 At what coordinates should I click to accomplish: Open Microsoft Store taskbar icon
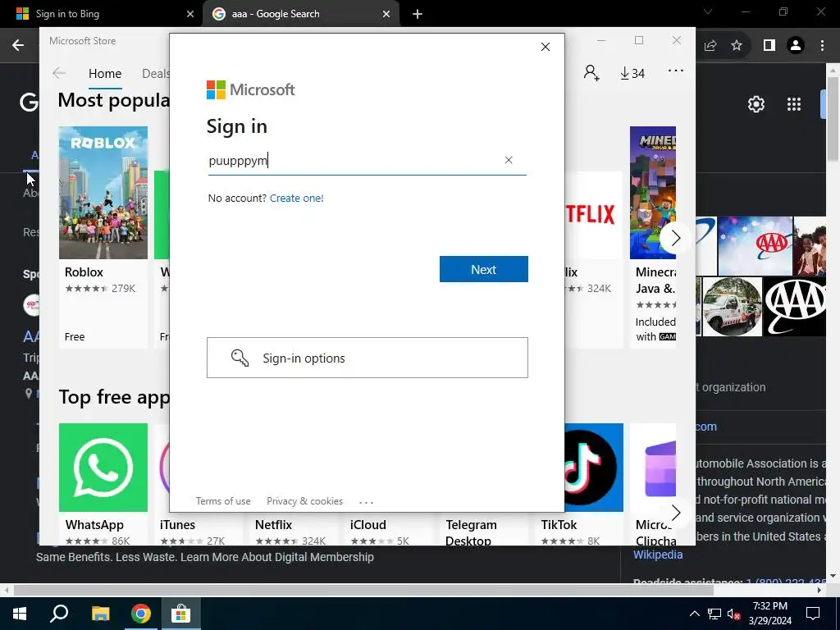[x=181, y=614]
